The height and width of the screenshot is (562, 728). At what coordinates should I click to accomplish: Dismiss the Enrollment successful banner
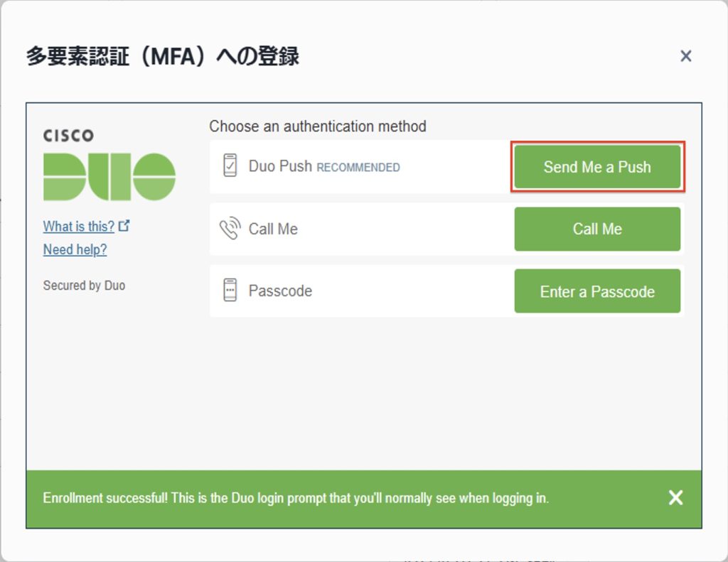coord(675,497)
